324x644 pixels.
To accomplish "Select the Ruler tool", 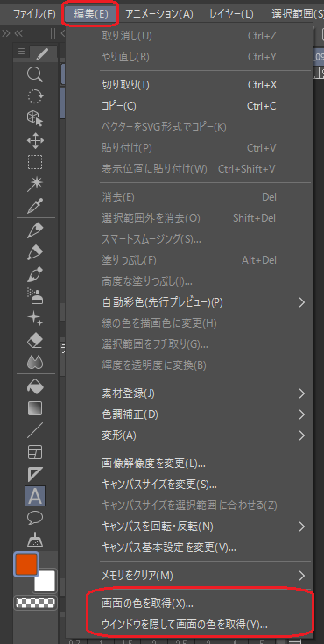I will coord(35,474).
